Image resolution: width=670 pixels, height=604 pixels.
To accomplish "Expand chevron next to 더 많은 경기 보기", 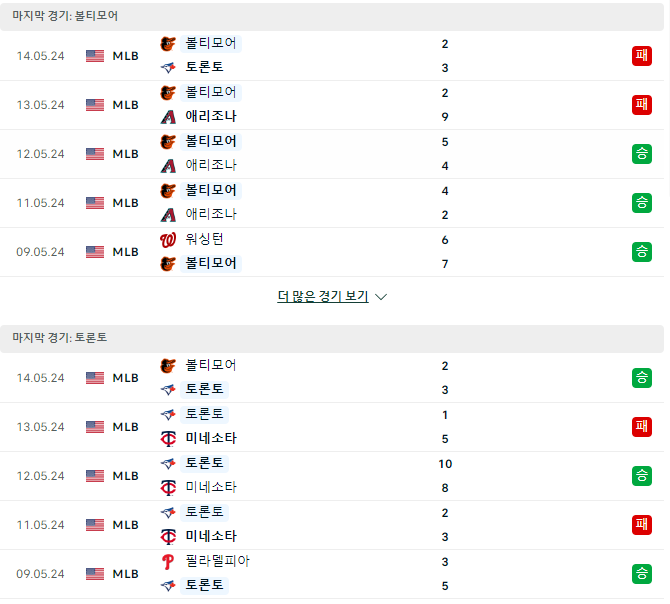I will pos(381,296).
